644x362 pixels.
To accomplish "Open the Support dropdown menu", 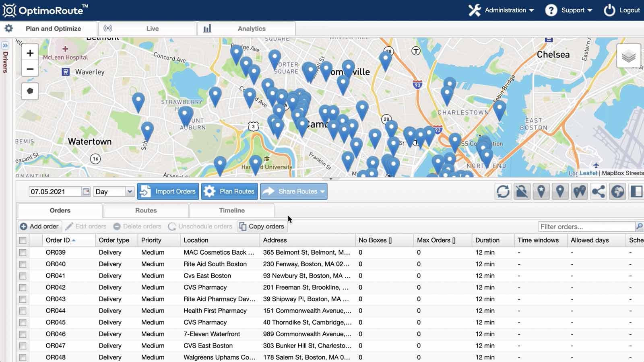I will 569,10.
